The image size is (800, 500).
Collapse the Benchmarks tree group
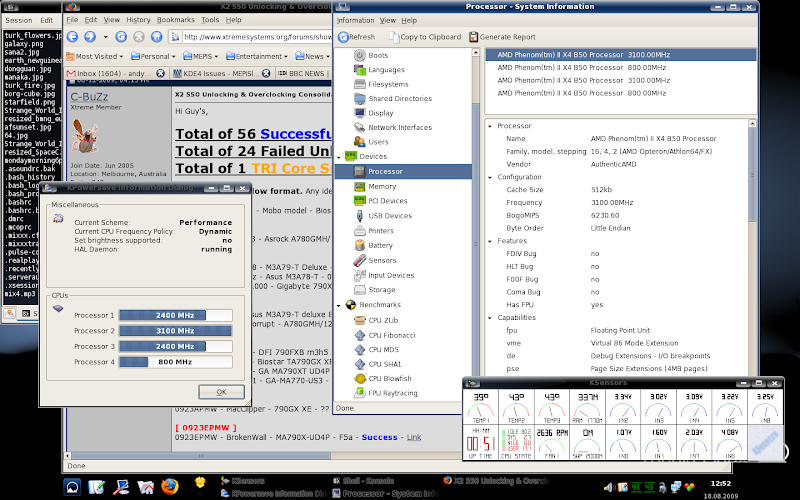tap(339, 305)
